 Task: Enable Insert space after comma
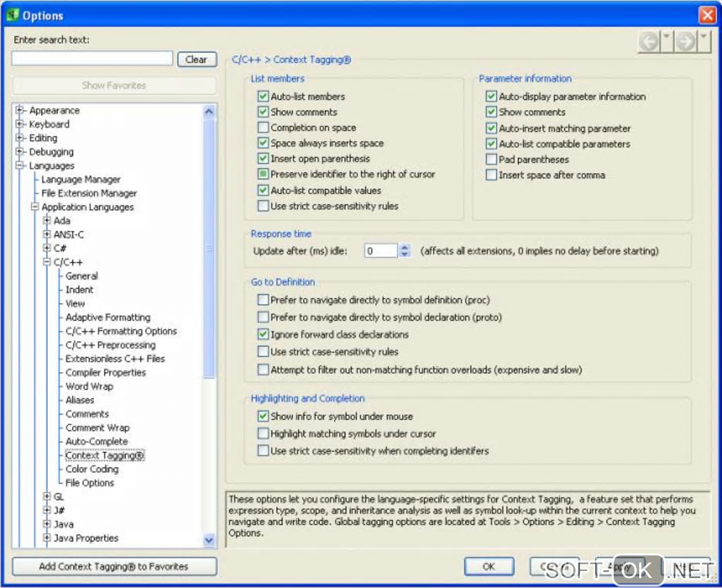[x=491, y=175]
